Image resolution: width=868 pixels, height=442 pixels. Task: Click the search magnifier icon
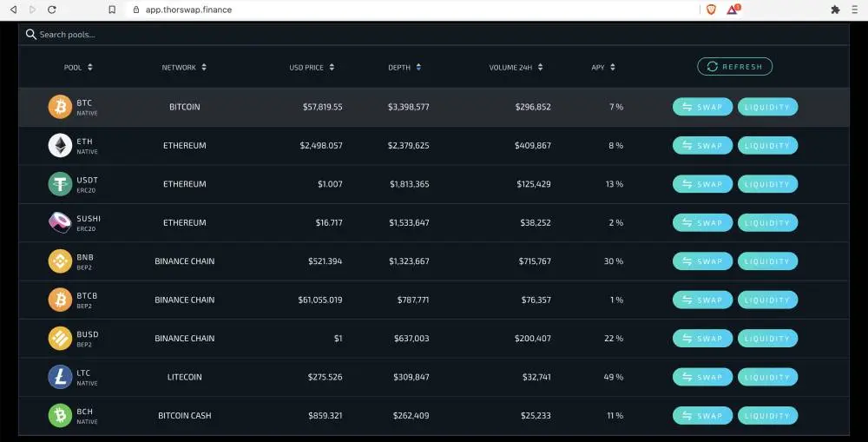pos(31,35)
